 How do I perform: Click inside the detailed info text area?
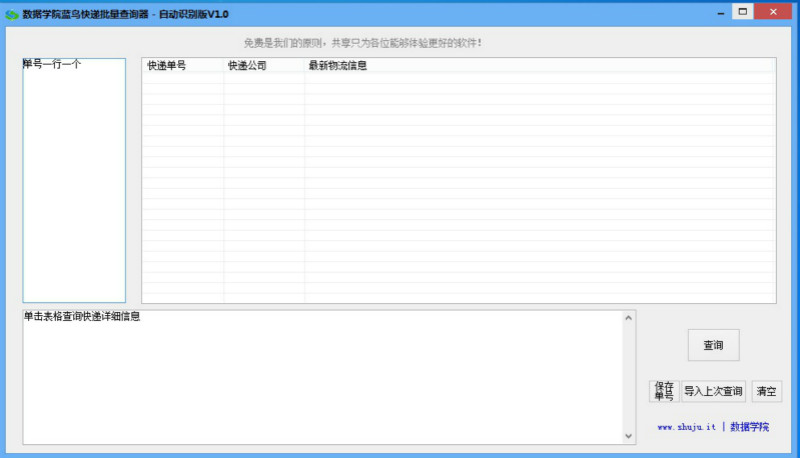coord(320,380)
